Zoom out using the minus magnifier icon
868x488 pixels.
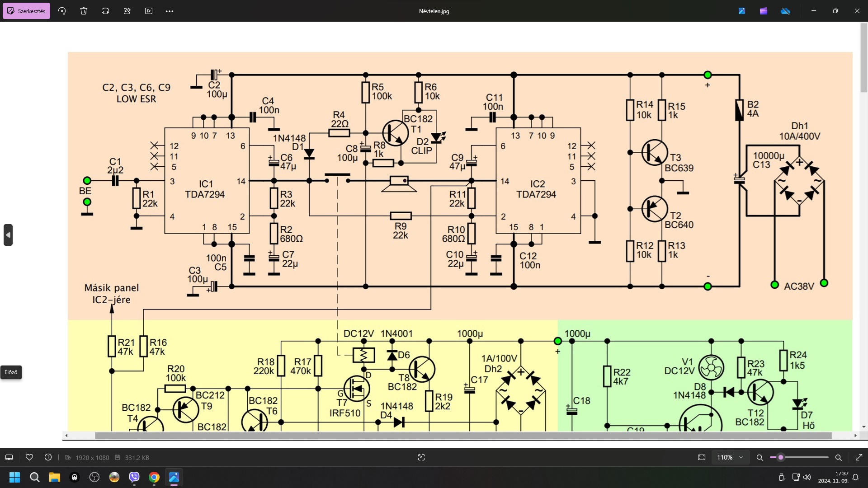tap(759, 457)
